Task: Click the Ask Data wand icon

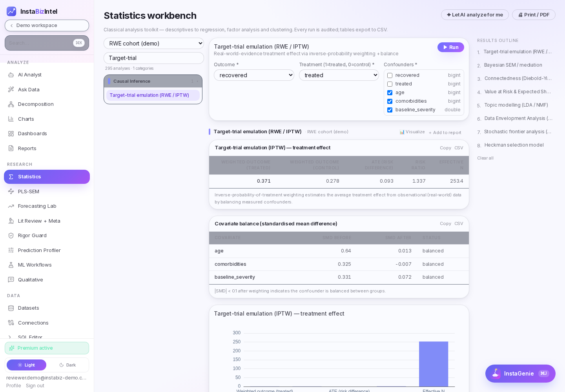Action: tap(11, 89)
